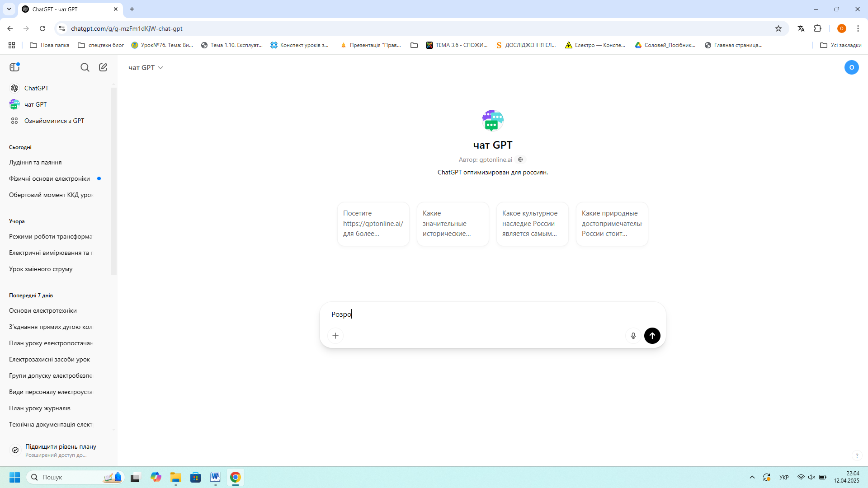Choose the Какие значительные исторические suggestion card

click(x=453, y=224)
